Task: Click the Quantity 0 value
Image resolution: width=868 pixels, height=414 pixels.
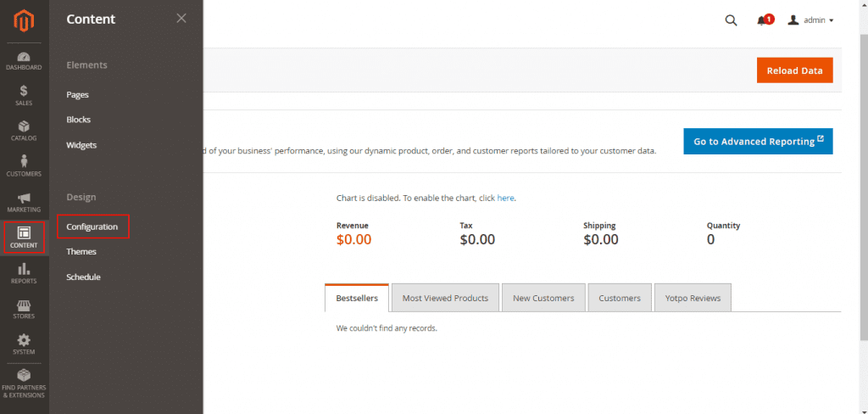Action: [x=711, y=239]
